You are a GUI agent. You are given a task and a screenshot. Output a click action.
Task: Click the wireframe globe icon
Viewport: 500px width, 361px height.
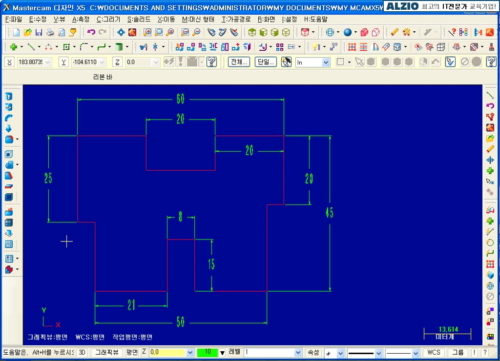[330, 32]
